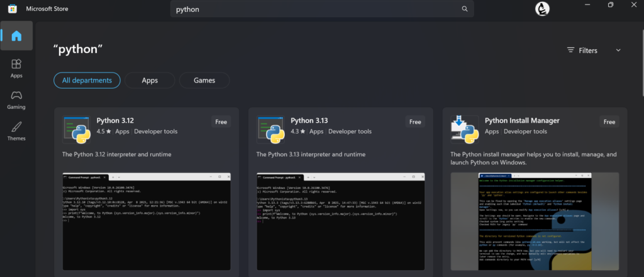
Task: Click the search magnifier icon
Action: (x=465, y=9)
